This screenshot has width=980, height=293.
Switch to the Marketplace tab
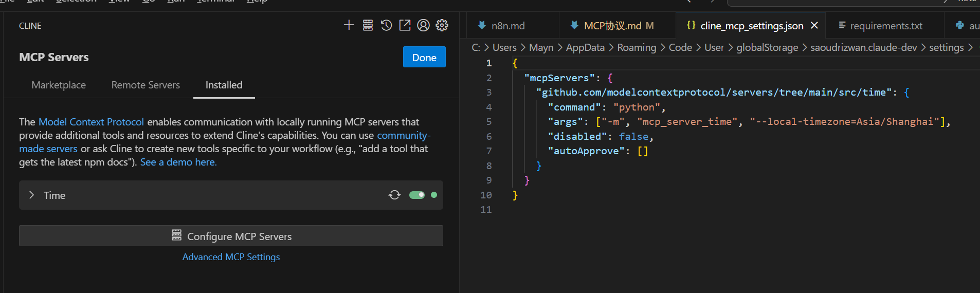point(59,85)
